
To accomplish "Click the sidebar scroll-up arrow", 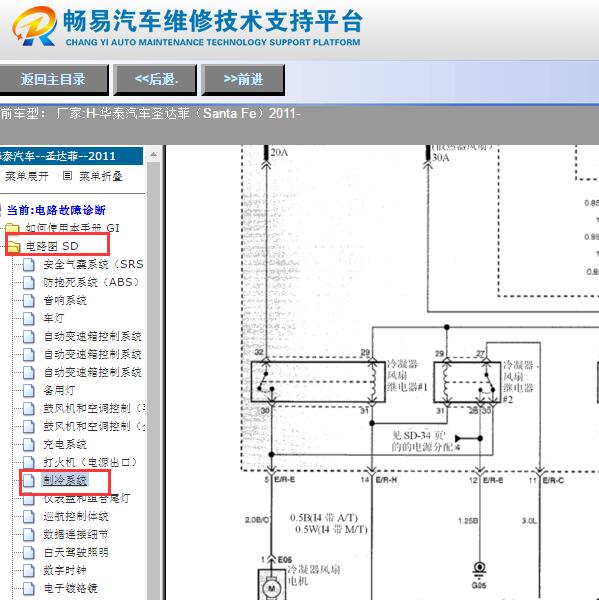I will (x=153, y=155).
